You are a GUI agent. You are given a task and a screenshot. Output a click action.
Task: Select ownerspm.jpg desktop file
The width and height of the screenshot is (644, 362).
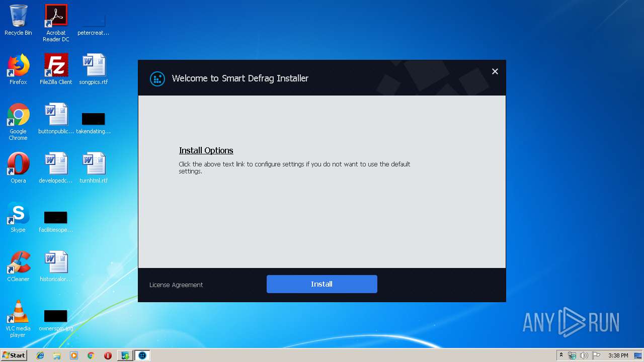pos(56,320)
